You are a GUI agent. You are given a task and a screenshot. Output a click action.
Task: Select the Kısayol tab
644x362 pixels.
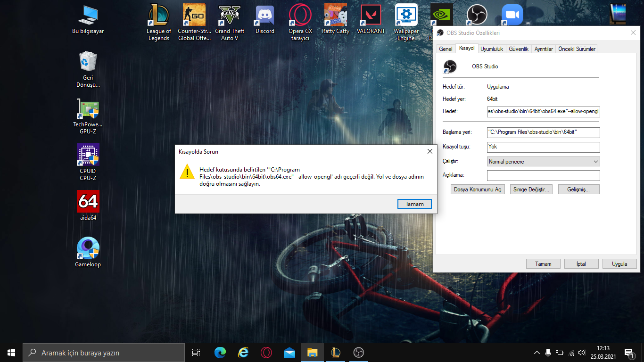pyautogui.click(x=467, y=49)
